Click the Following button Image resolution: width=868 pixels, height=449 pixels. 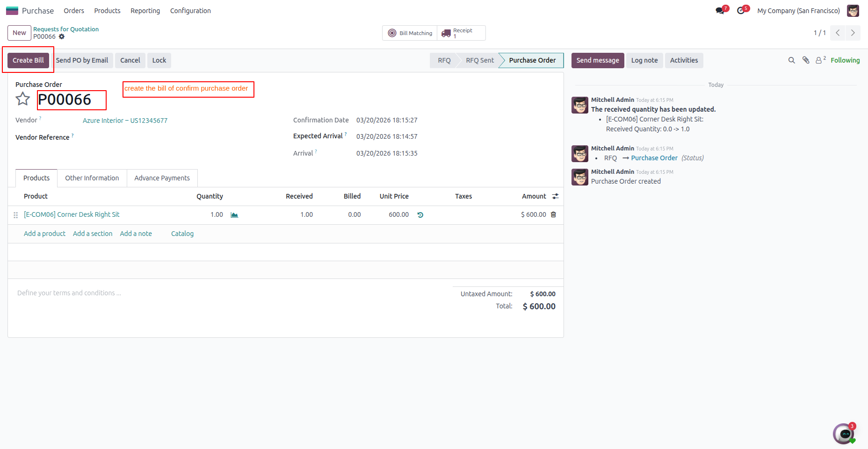tap(845, 60)
